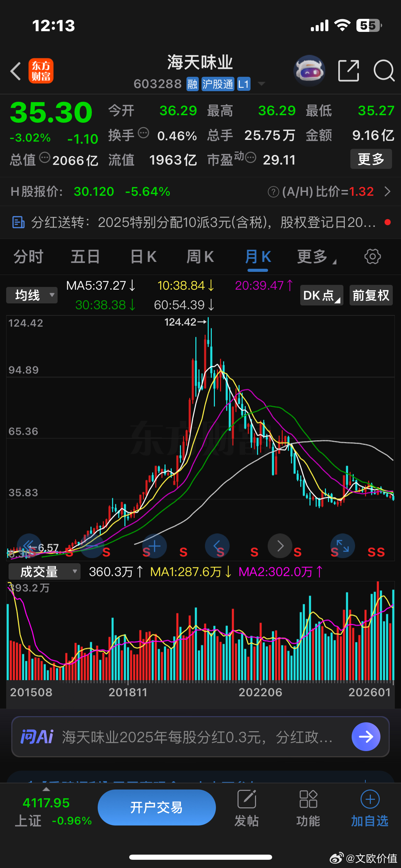Open A/H price comparison chevron
The width and height of the screenshot is (401, 868).
tap(388, 191)
